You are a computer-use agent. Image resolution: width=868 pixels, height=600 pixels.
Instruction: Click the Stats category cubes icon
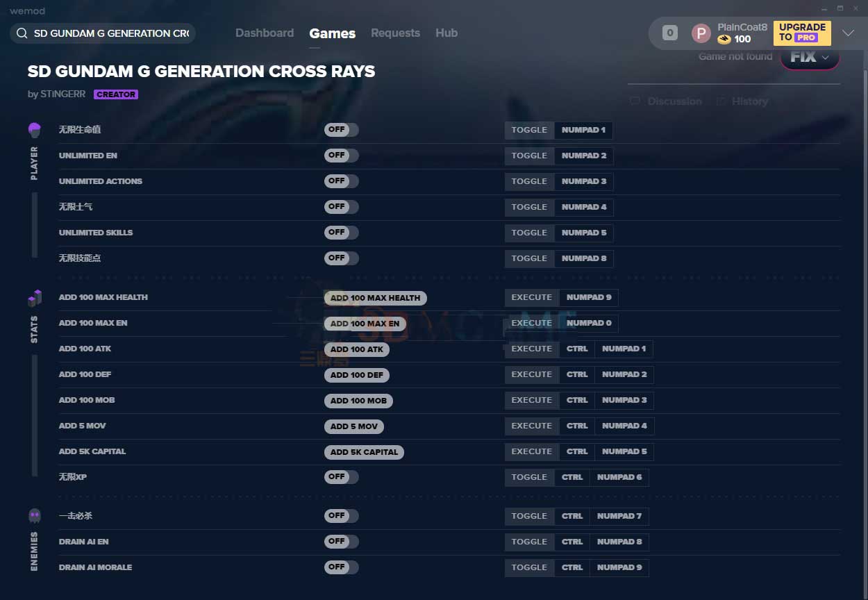coord(35,298)
